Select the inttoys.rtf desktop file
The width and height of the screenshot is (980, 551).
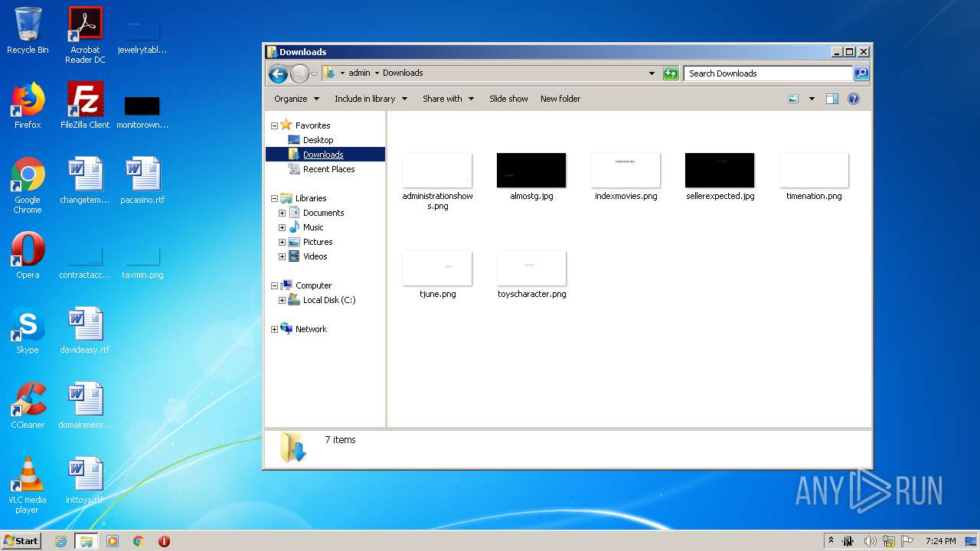click(x=85, y=481)
